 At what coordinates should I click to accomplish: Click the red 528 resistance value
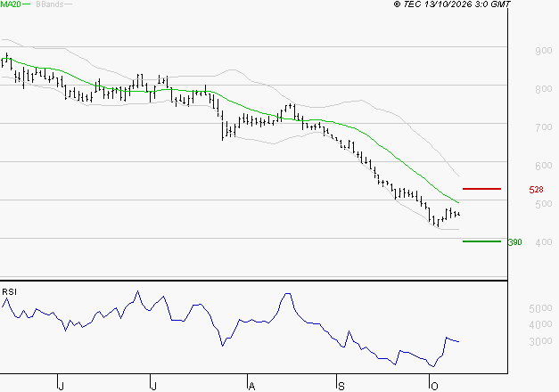(x=536, y=190)
